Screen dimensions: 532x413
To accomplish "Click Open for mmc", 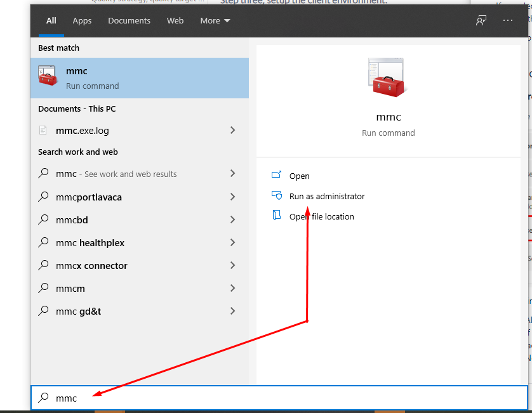I will tap(299, 176).
